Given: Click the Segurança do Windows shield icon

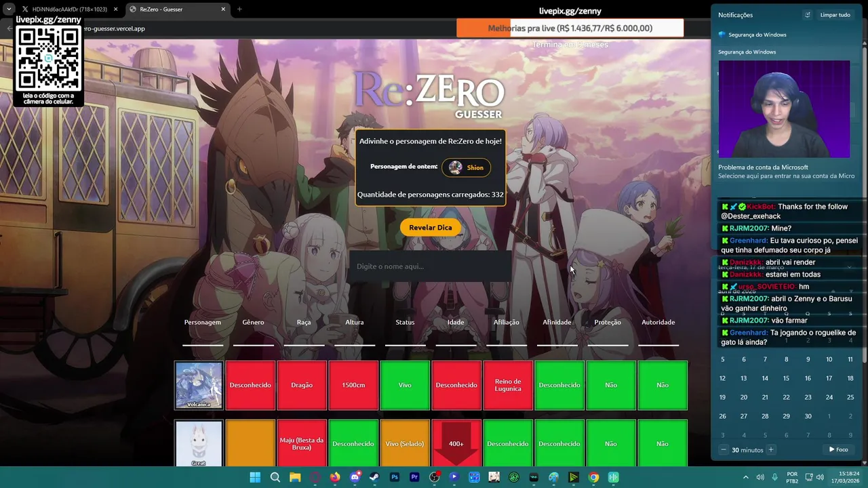Looking at the screenshot, I should (722, 35).
